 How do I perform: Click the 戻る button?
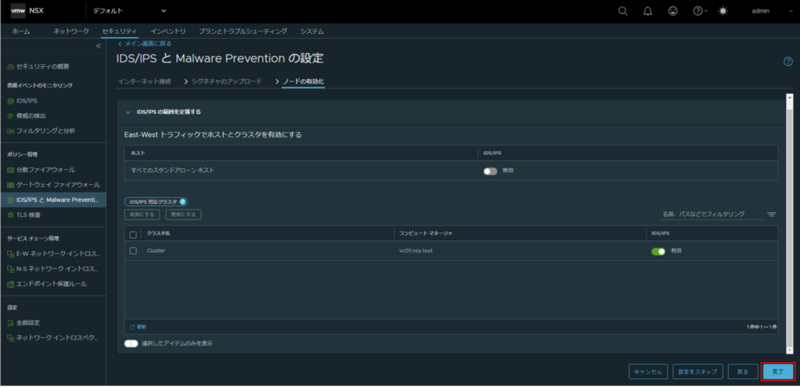click(x=742, y=372)
